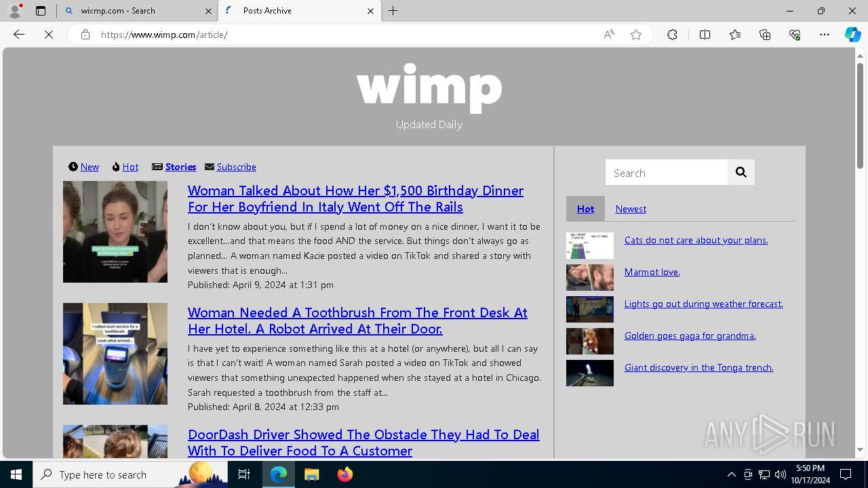Screen dimensions: 868x488
Task: Click the site Search text field
Action: (x=667, y=173)
